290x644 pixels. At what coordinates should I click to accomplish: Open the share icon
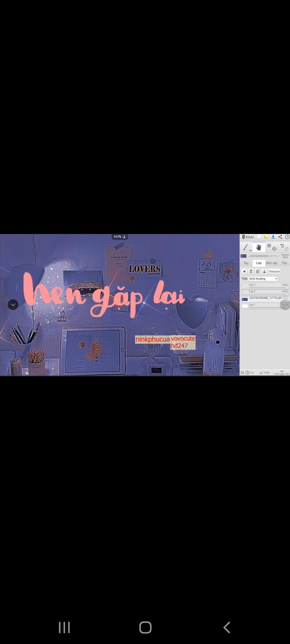pos(280,237)
